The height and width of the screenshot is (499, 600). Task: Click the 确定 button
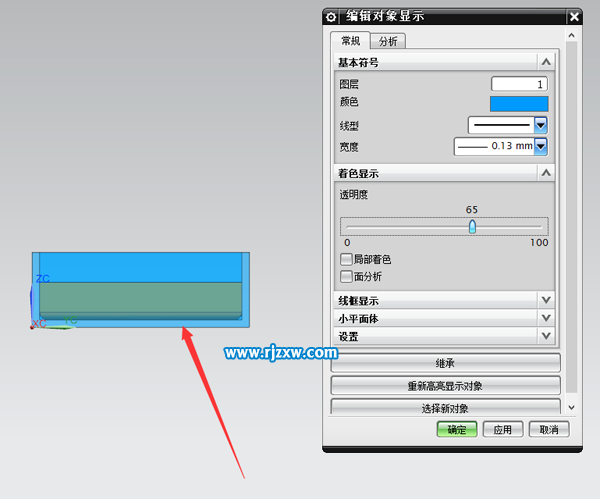pos(457,429)
